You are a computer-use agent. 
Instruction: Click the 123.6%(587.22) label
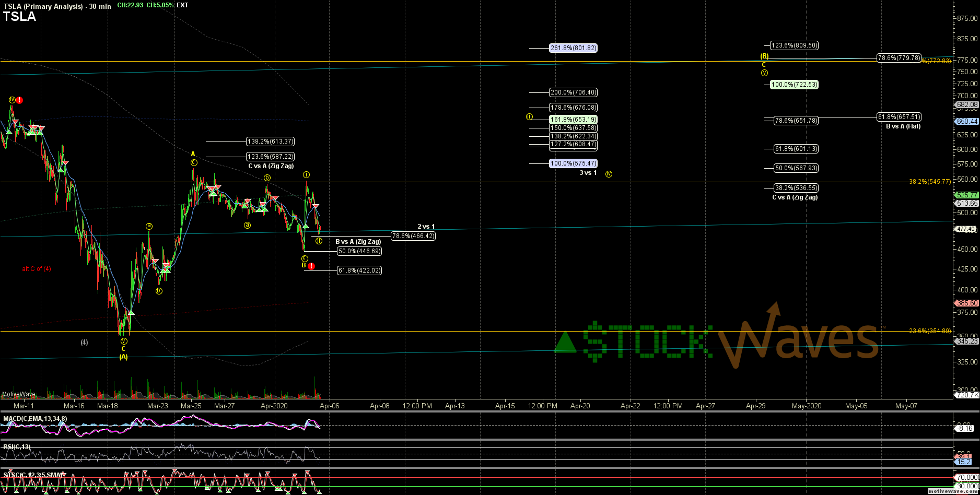[x=270, y=157]
